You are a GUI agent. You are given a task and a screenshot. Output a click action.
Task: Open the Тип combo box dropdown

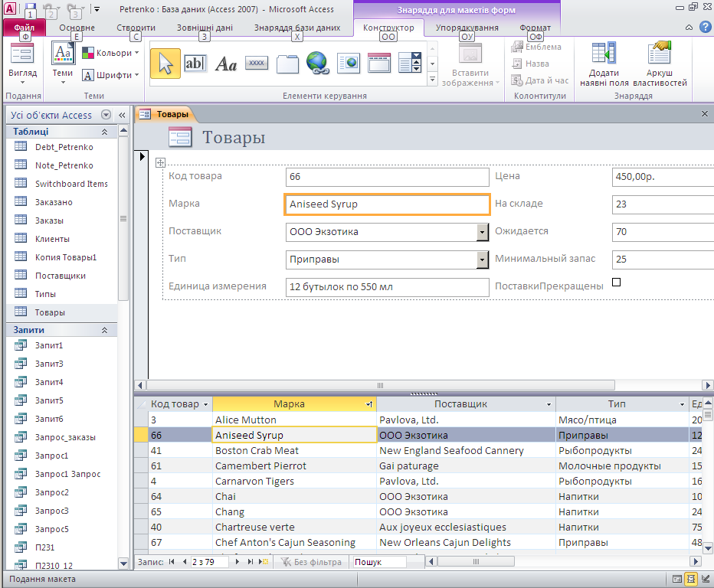pyautogui.click(x=482, y=260)
